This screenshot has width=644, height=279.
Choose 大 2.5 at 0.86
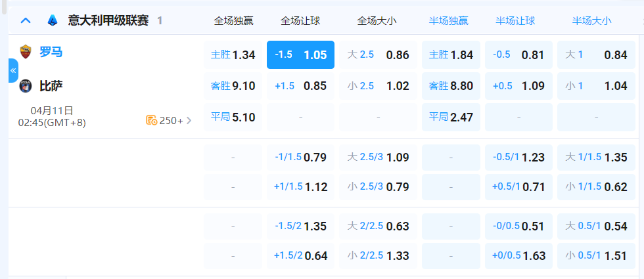tap(379, 54)
